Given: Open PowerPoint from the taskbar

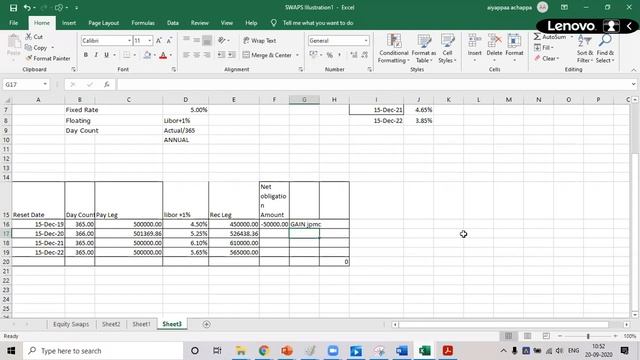Looking at the screenshot, I should tap(287, 351).
